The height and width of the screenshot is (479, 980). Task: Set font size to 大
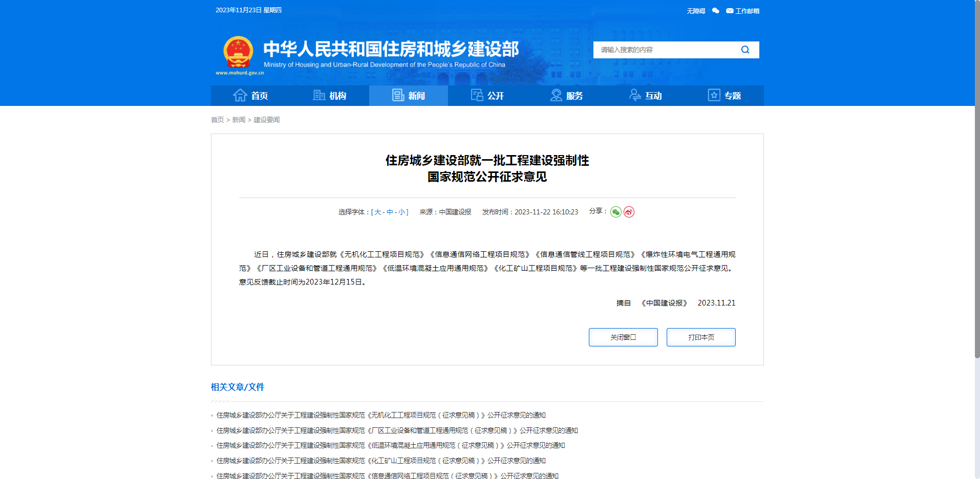(x=377, y=212)
